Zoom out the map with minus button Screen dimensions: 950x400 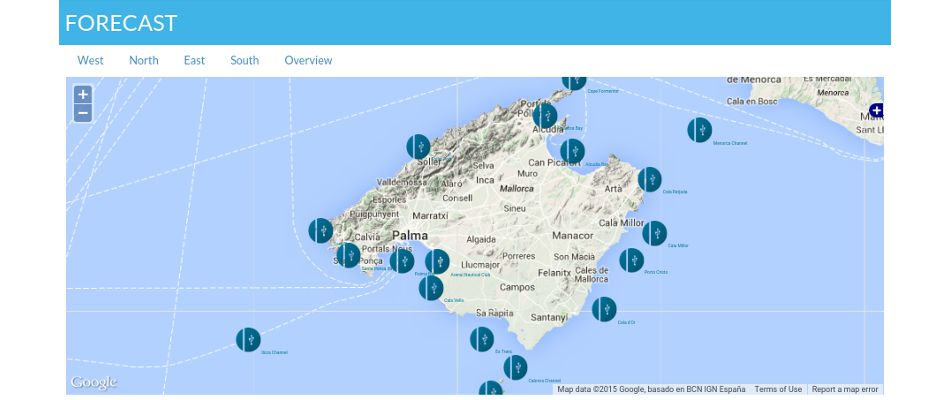click(x=83, y=113)
